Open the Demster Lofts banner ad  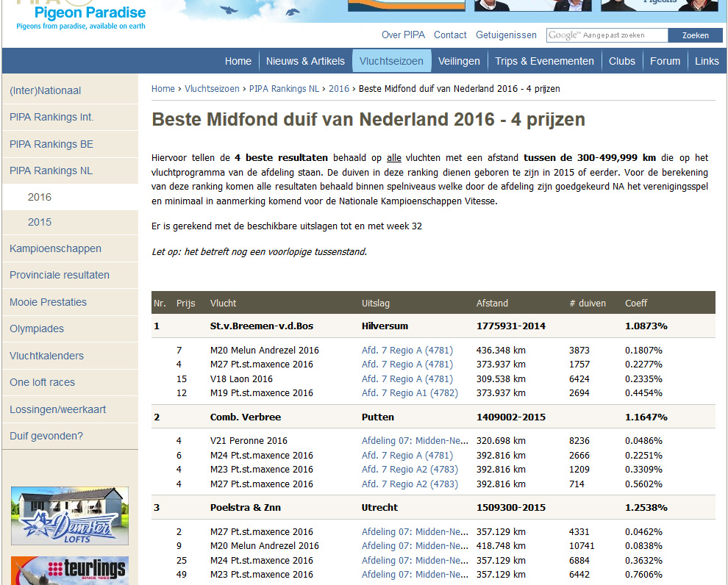70,516
